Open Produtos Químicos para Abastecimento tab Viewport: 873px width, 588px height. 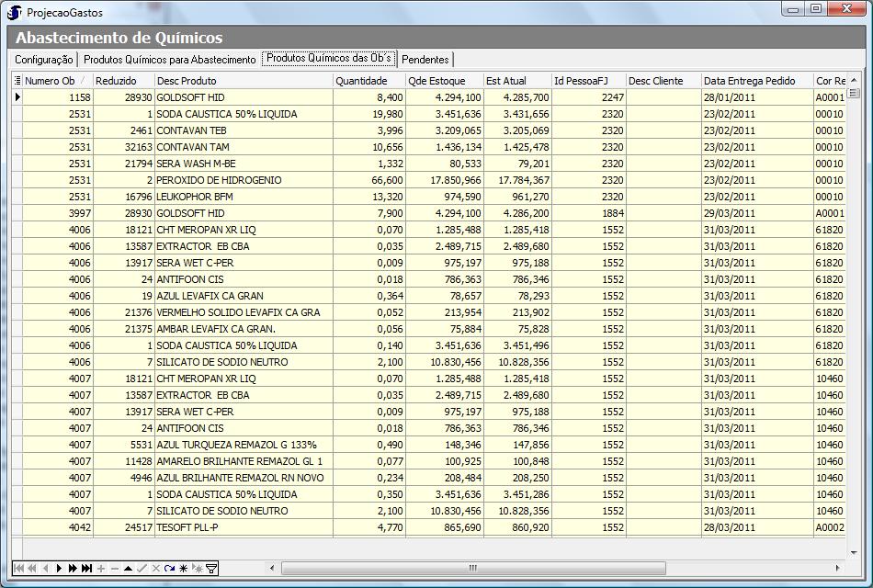click(170, 60)
